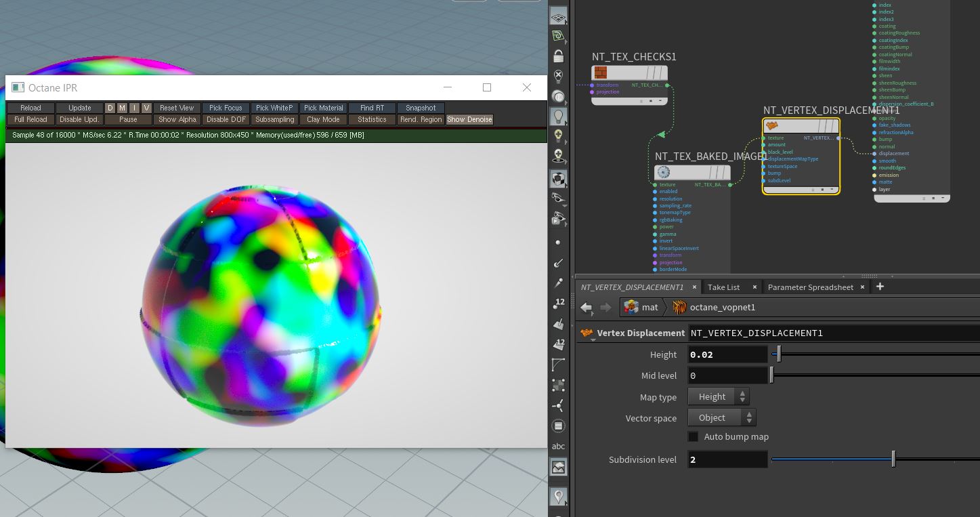Click the Pick Focus button
The height and width of the screenshot is (517, 980).
coord(226,108)
